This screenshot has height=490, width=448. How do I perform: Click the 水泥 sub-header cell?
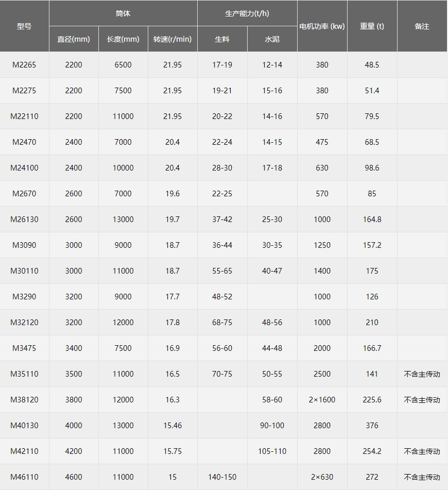click(x=272, y=39)
